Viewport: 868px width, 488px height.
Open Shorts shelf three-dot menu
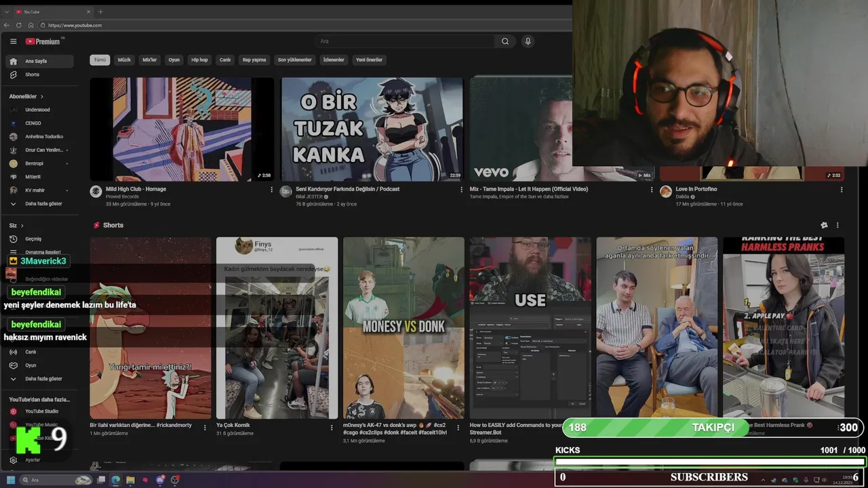coord(837,225)
